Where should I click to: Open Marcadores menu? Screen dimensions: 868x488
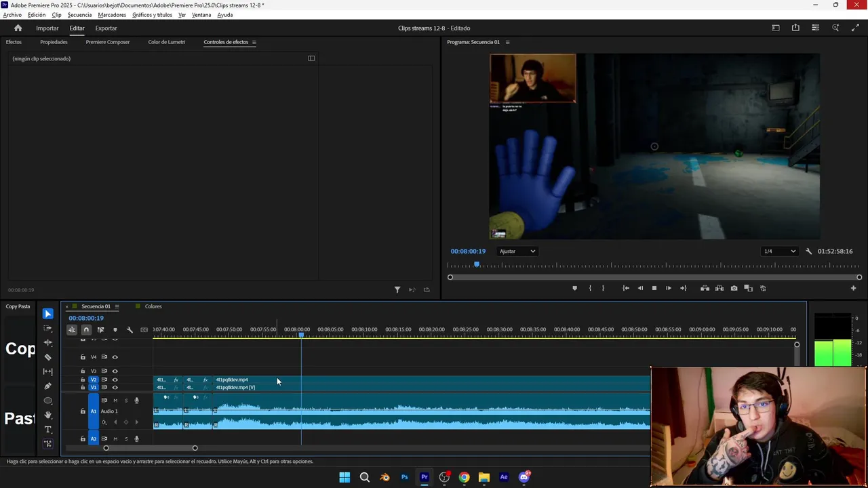point(112,15)
